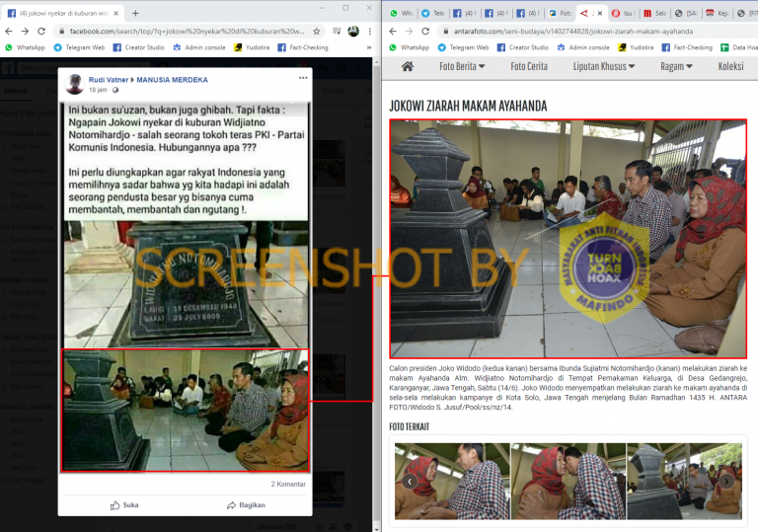Viewport: 758px width, 532px height.
Task: Open the Data Hoa bookmark in the right window
Action: 739,47
